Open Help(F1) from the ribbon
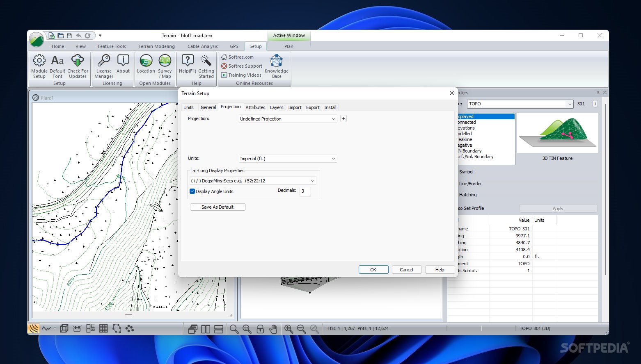This screenshot has width=641, height=364. click(x=188, y=64)
